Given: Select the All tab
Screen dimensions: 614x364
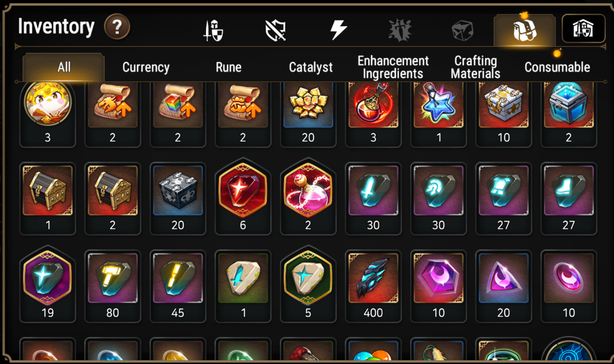Looking at the screenshot, I should pos(64,67).
